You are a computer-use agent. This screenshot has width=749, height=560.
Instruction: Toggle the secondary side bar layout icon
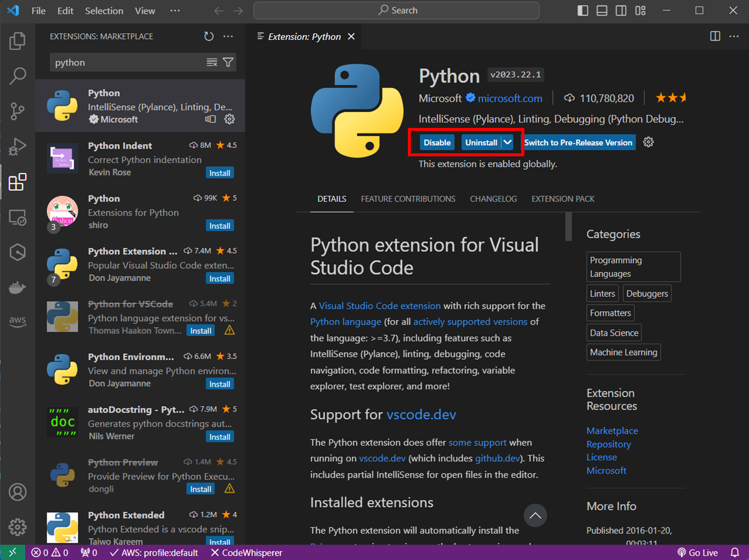tap(621, 10)
